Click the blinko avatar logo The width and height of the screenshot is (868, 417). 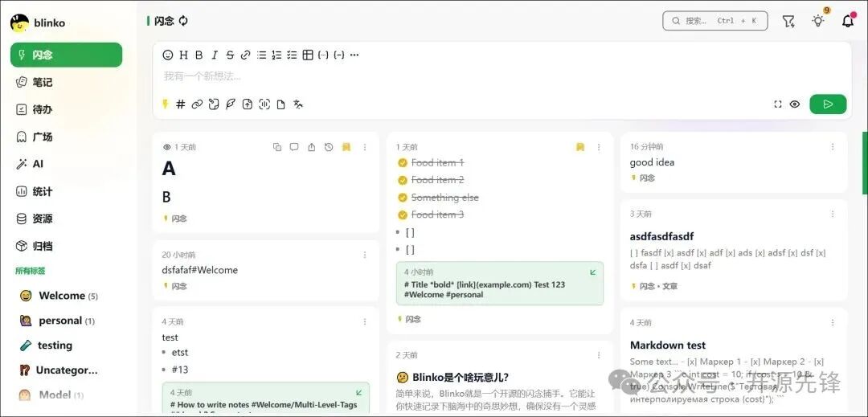19,23
